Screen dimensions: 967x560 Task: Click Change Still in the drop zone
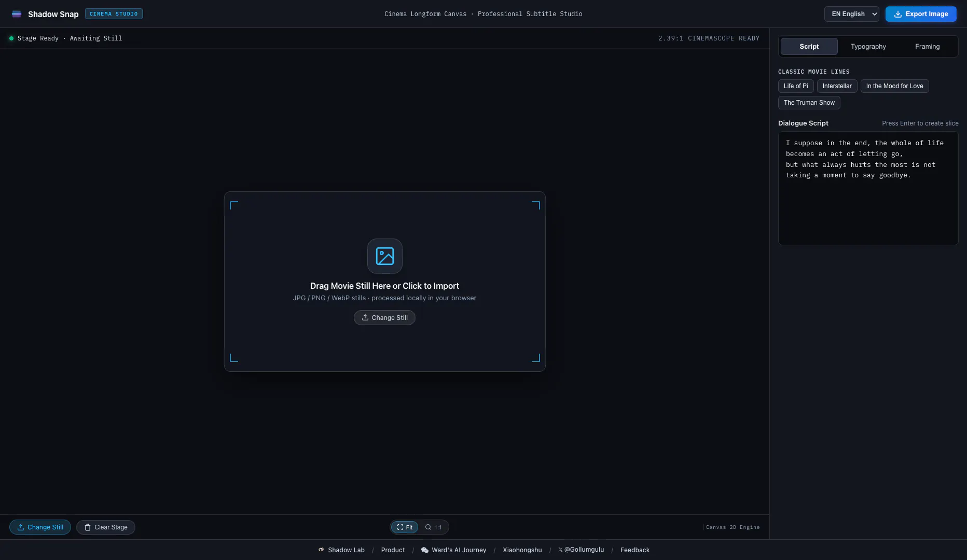(384, 318)
